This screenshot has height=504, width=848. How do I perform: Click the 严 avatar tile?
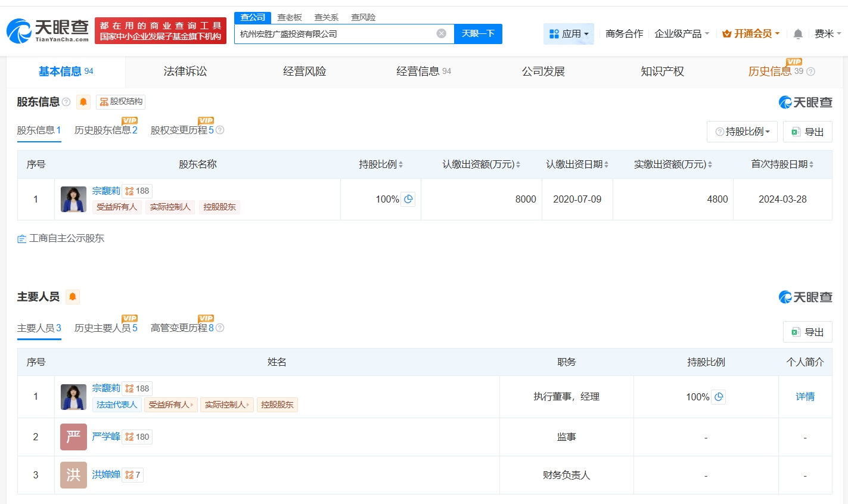[73, 437]
